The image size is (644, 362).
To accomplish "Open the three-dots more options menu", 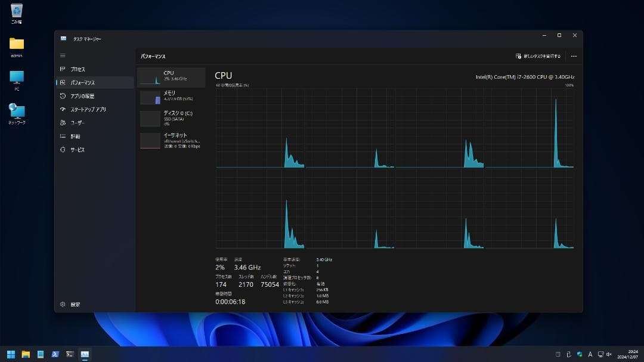I will (x=574, y=56).
